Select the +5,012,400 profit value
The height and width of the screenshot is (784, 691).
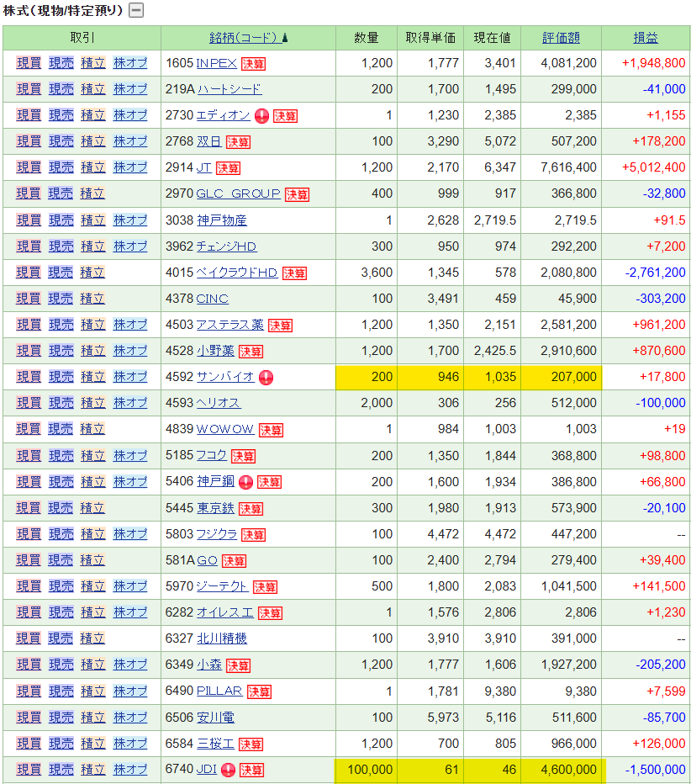tap(653, 167)
